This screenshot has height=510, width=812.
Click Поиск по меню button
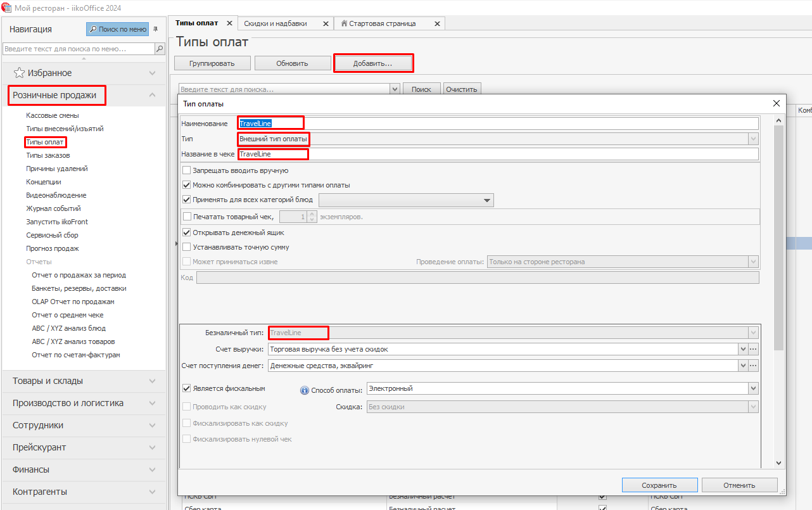click(118, 29)
